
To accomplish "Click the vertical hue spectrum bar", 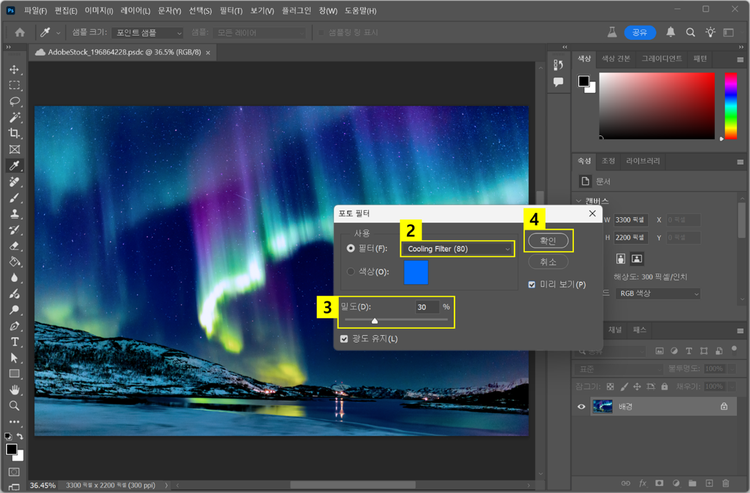I will pyautogui.click(x=730, y=106).
